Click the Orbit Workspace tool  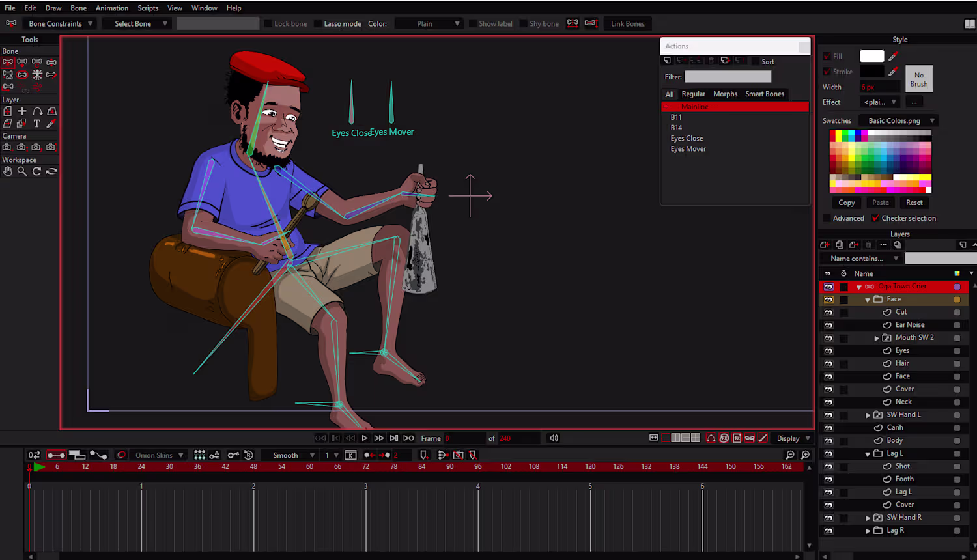coord(51,171)
